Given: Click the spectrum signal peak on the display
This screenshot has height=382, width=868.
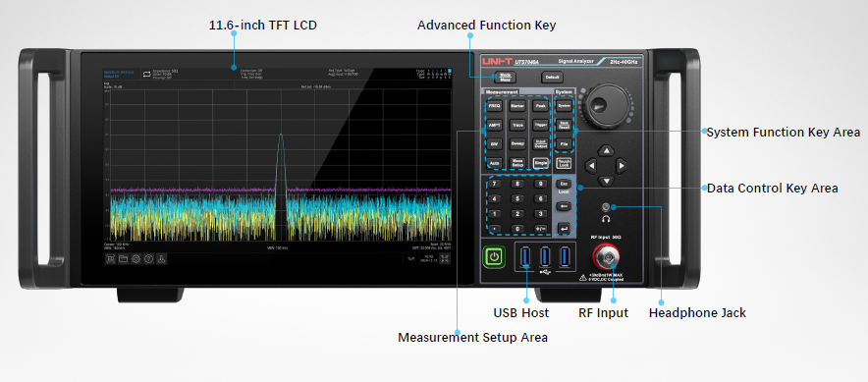Looking at the screenshot, I should coord(281,136).
